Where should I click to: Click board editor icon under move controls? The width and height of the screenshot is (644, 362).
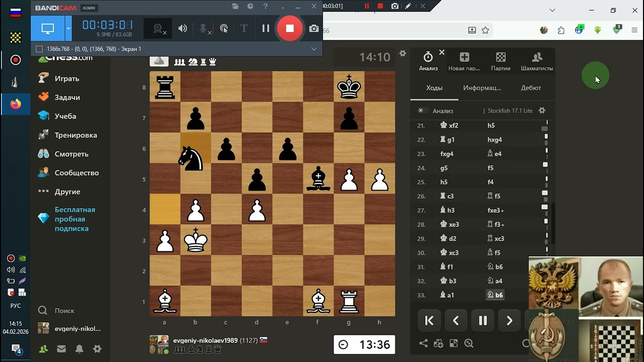[x=454, y=343]
